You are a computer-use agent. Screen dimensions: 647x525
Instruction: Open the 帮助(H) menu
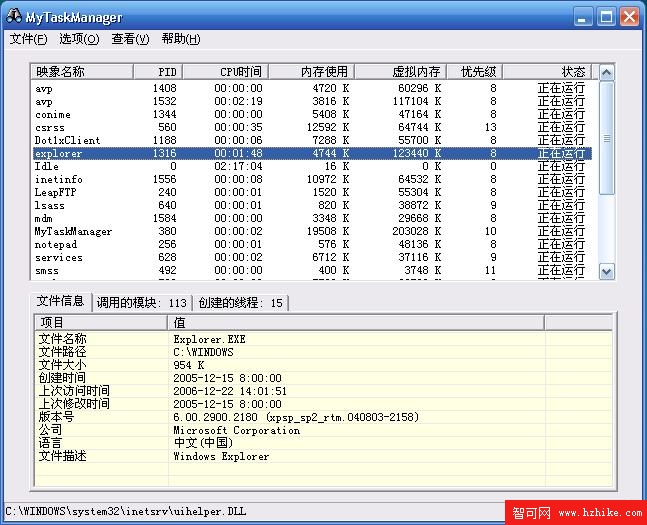pyautogui.click(x=181, y=39)
